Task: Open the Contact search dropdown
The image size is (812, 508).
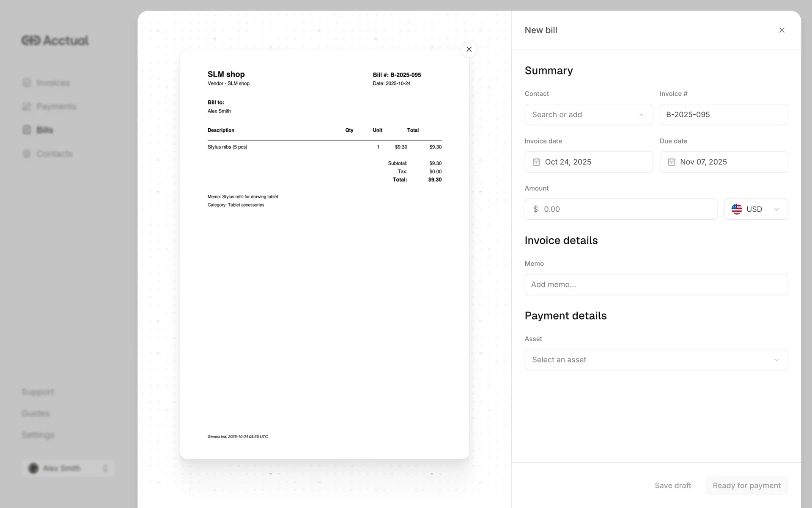Action: [588, 115]
